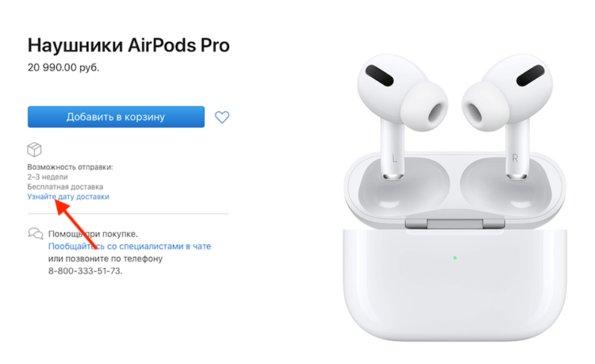
Task: Click the "Наушники AirPods Pro" product title
Action: (x=129, y=45)
